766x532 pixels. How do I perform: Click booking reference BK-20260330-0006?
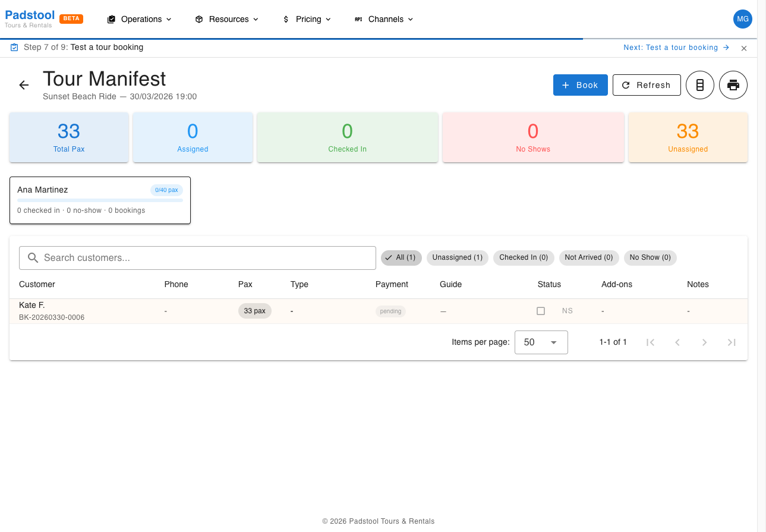point(52,317)
